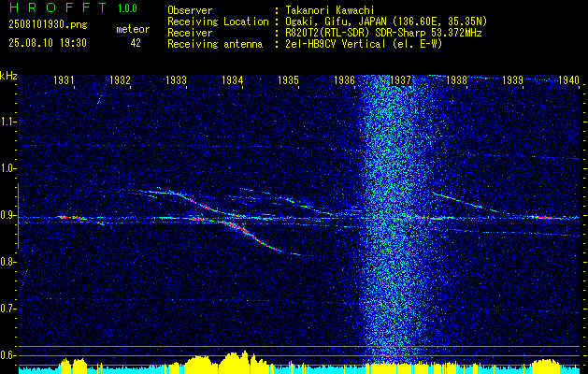Image resolution: width=588 pixels, height=374 pixels.
Task: Select the R820T2(RTL-SDR) SDR-Sharp 53.372MHz text
Action: click(383, 33)
